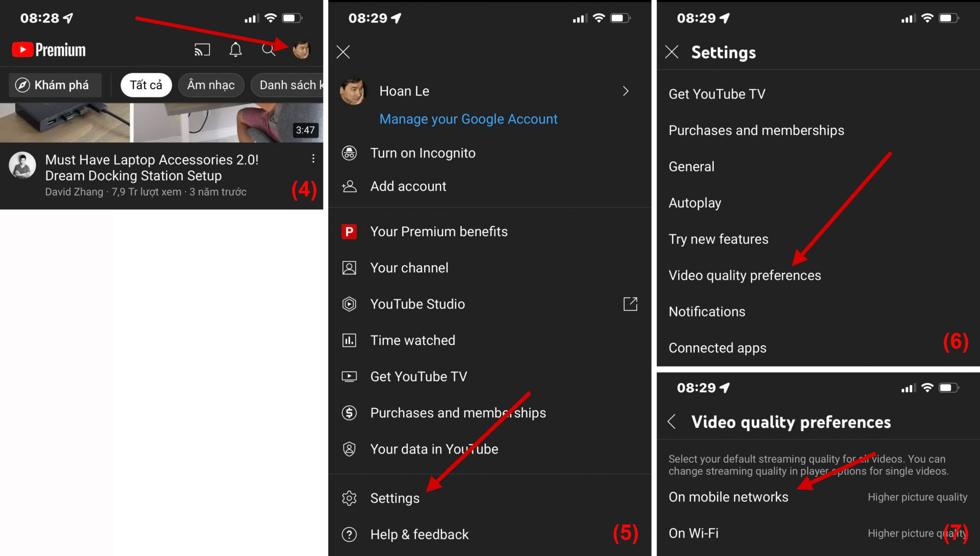Tap Hoan Le profile picture
980x556 pixels.
(x=353, y=91)
